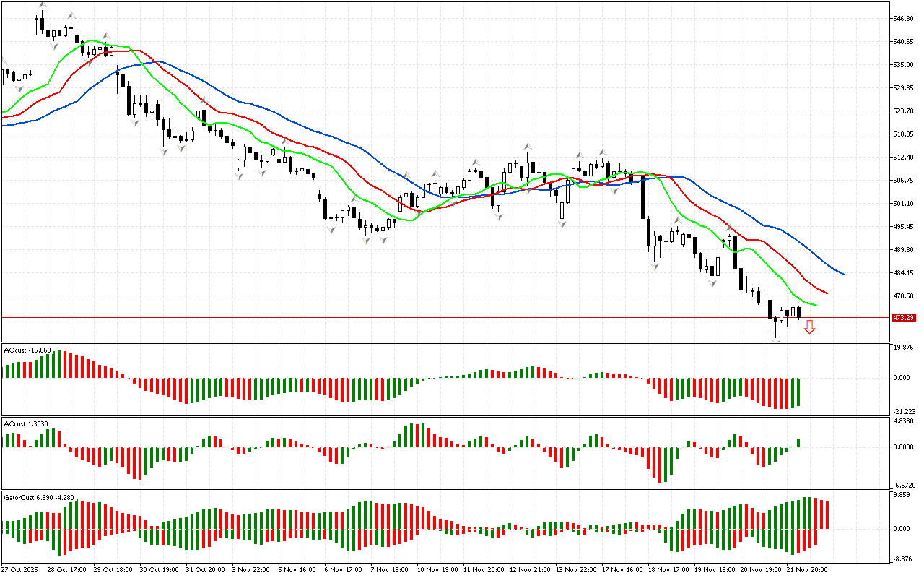This screenshot has width=924, height=578.
Task: Select the right end of the red Alligator line
Action: (x=826, y=293)
